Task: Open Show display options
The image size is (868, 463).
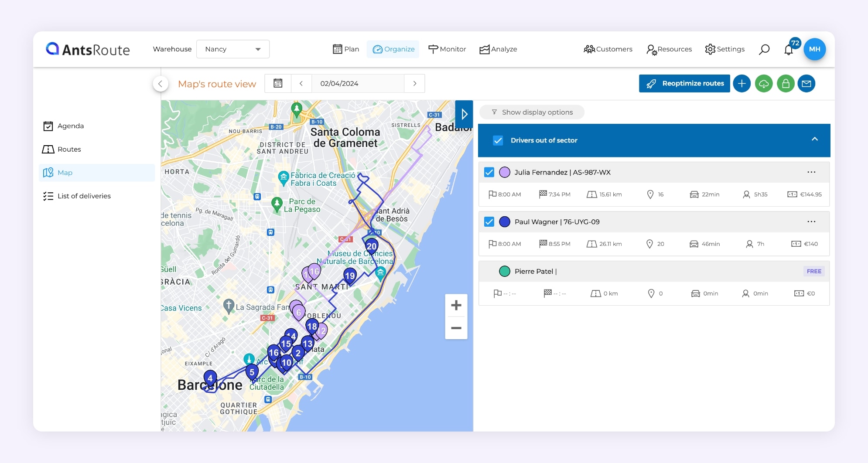Action: (x=532, y=112)
